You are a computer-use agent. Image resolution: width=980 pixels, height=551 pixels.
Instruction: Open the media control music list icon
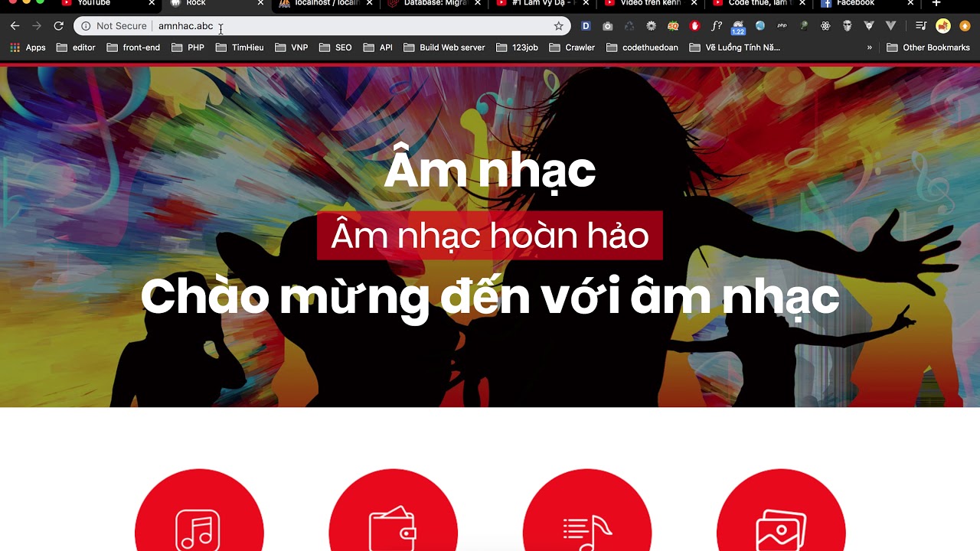[921, 26]
